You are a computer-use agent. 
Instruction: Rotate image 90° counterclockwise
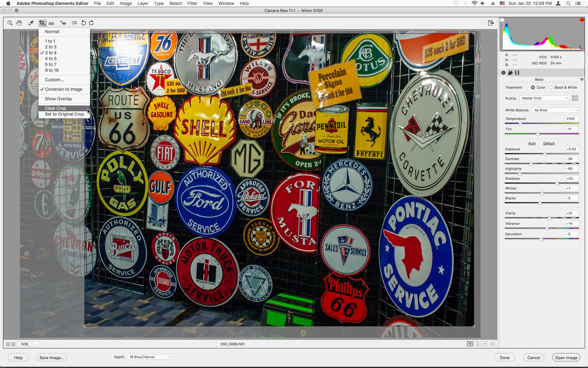[83, 23]
